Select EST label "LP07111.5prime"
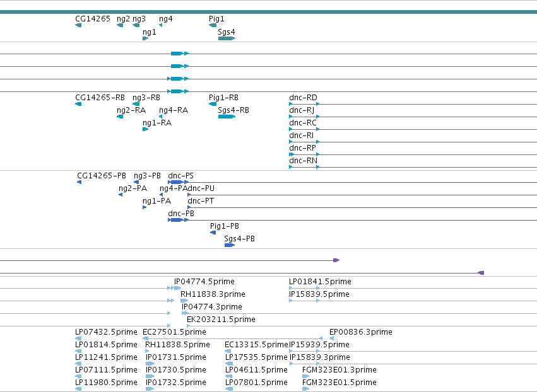This screenshot has width=537, height=392. (x=106, y=371)
